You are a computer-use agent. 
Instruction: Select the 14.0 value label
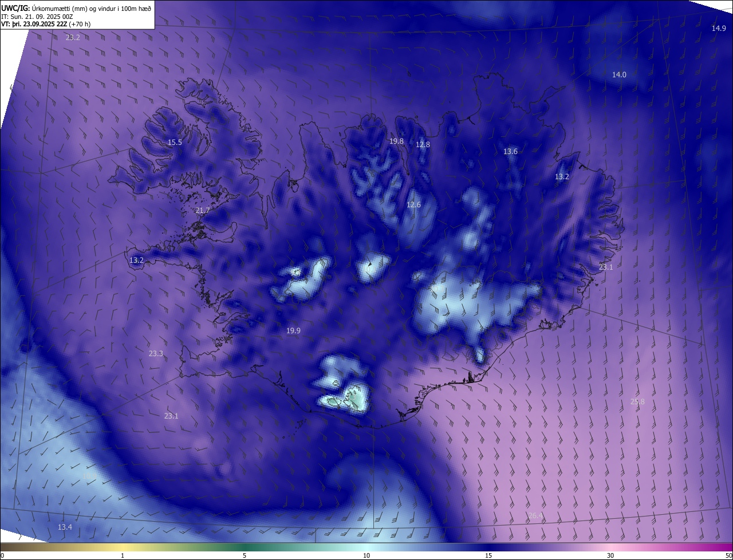tap(619, 74)
